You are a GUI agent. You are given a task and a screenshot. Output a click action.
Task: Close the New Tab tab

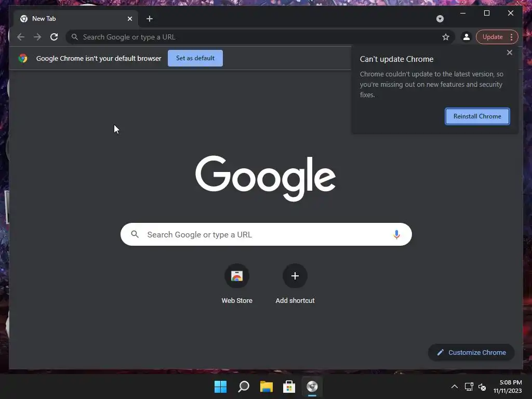tap(129, 19)
